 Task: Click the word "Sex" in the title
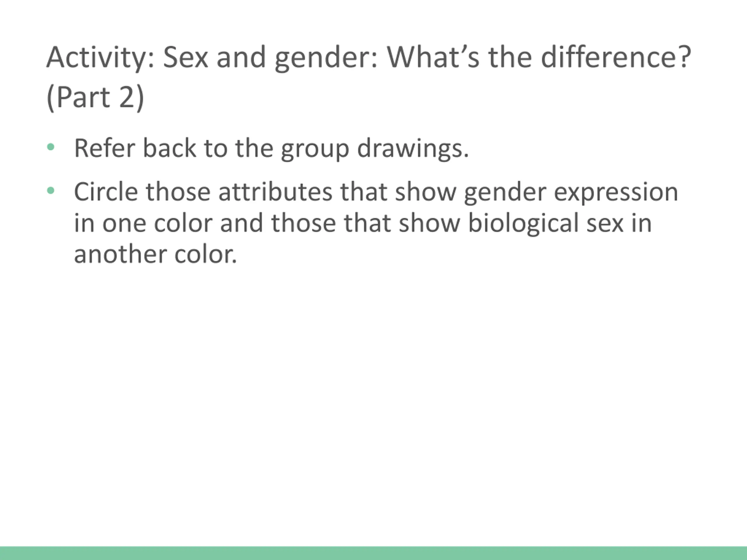click(185, 57)
